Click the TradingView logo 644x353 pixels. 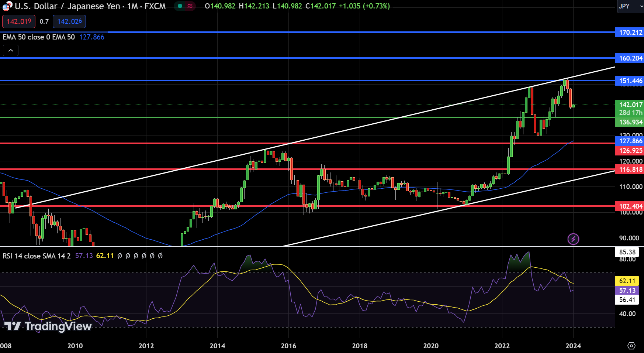click(48, 326)
